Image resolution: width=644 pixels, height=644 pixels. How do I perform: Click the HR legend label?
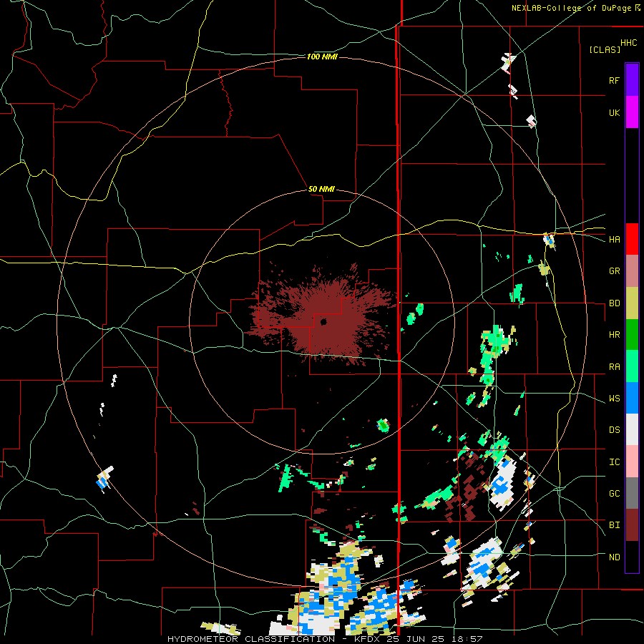(614, 335)
